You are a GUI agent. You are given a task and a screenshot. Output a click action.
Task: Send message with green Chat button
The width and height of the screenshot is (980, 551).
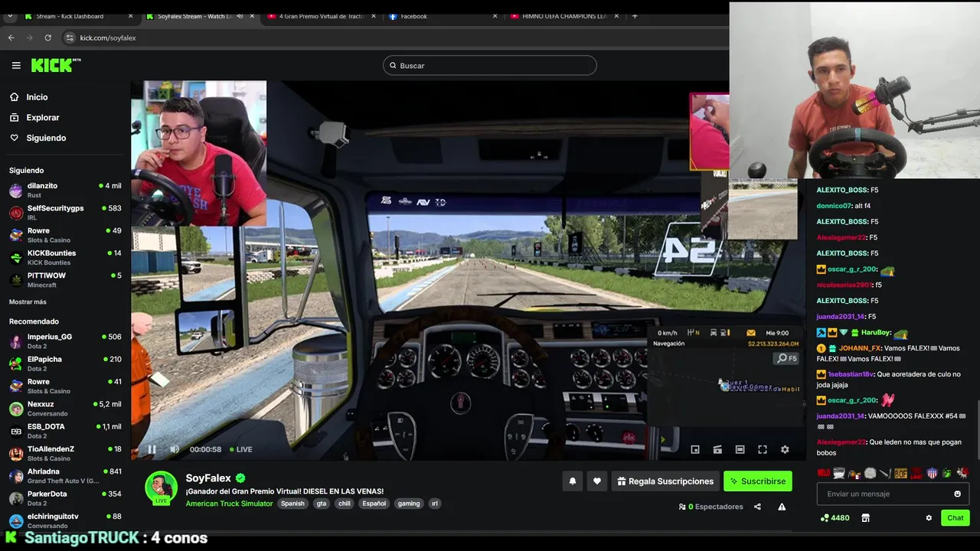click(x=955, y=518)
